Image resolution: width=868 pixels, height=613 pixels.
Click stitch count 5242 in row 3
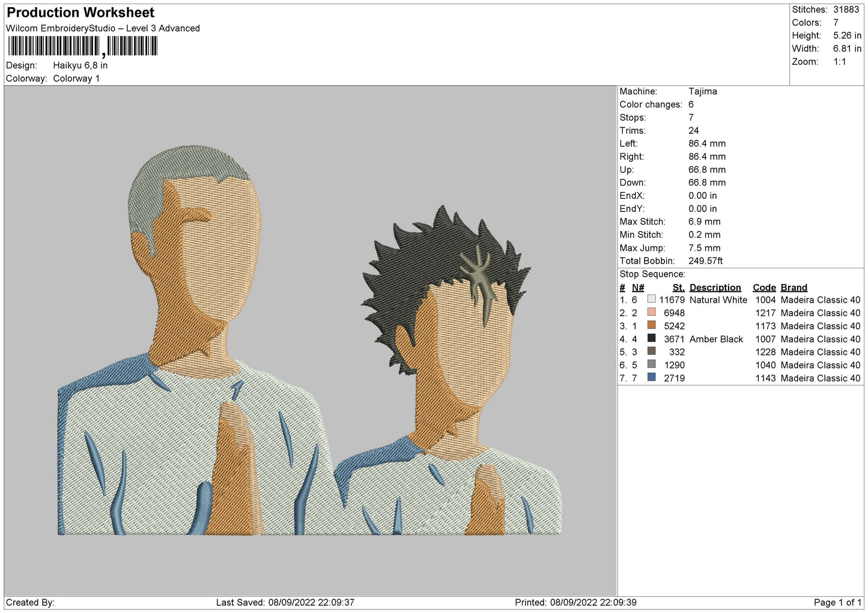[x=674, y=326]
